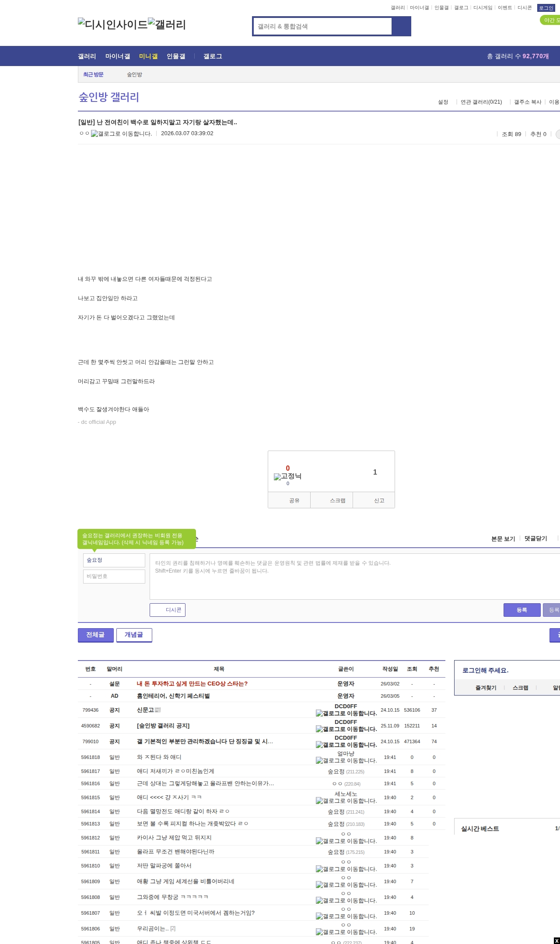560x944 pixels.
Task: Open the gallog icon beside the post author ㅇㅇ
Action: coord(121,133)
